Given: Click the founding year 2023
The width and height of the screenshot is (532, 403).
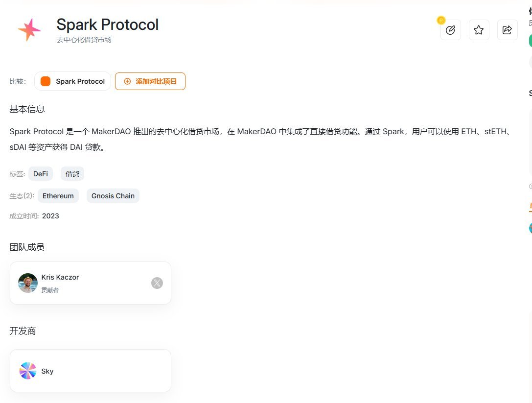Looking at the screenshot, I should tap(50, 216).
